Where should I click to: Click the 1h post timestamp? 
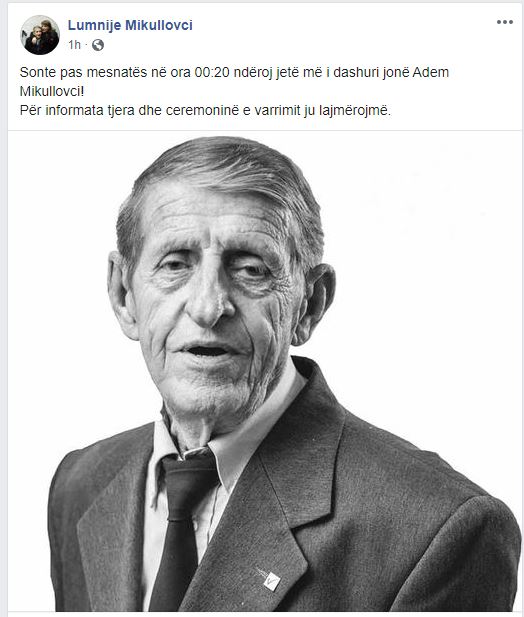click(74, 45)
